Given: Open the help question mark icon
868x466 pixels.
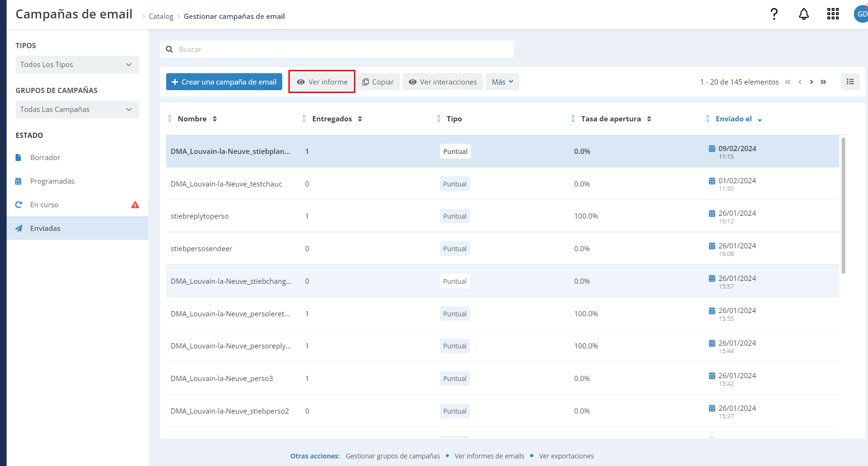Looking at the screenshot, I should click(774, 14).
